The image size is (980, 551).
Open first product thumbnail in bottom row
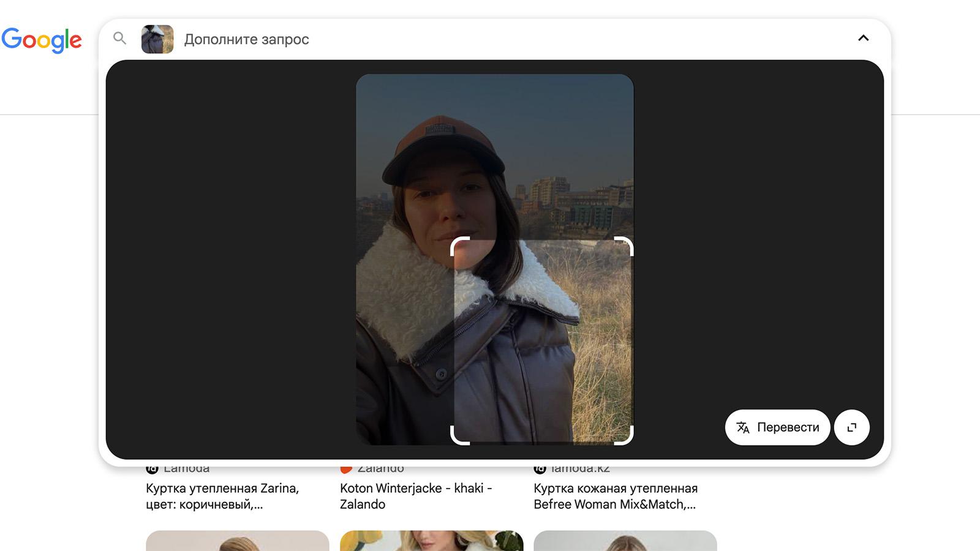pos(238,541)
